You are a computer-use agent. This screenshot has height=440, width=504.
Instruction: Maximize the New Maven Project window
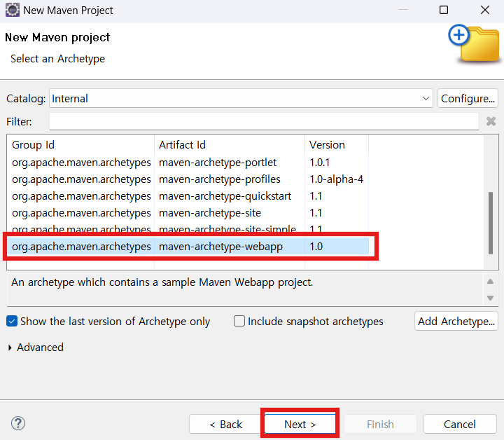tap(444, 10)
